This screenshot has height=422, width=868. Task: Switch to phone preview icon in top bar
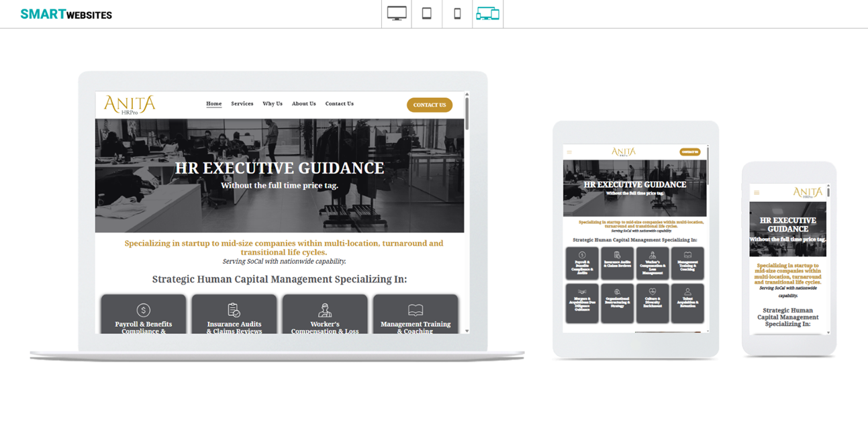pos(457,13)
